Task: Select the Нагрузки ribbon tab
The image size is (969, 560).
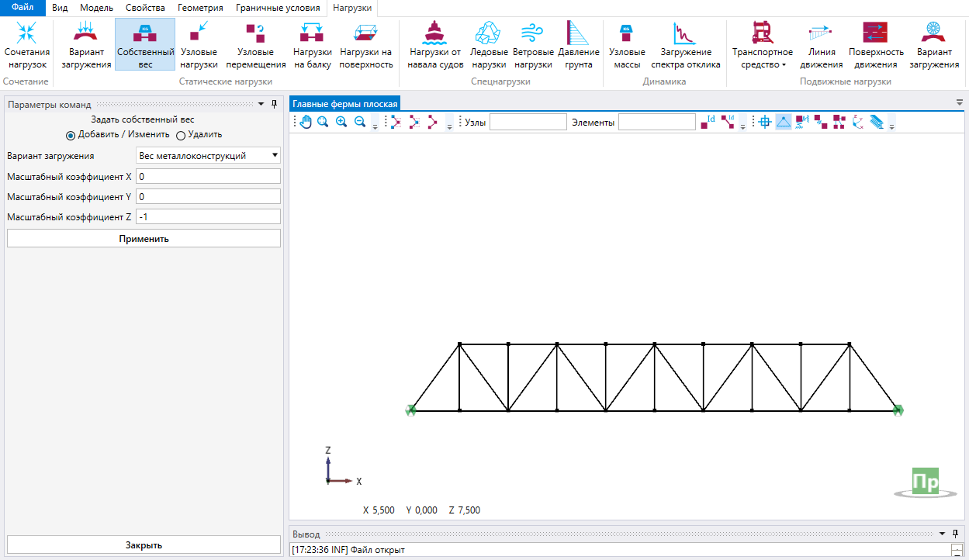Action: click(x=352, y=9)
